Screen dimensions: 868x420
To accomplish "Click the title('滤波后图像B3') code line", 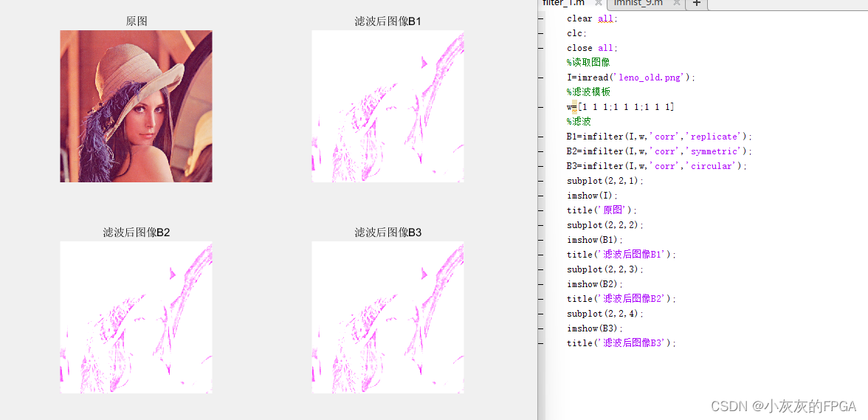I will click(621, 343).
